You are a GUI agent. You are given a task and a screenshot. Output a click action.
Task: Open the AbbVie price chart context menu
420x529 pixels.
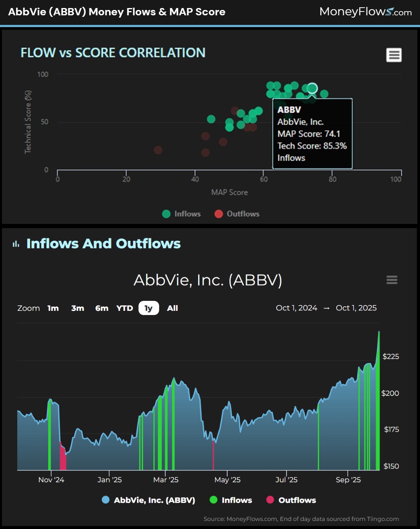click(392, 280)
